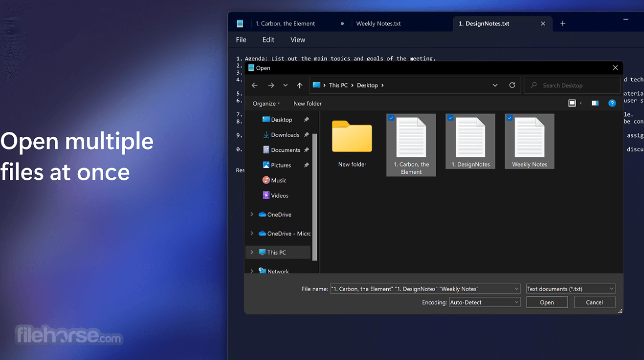Viewport: 644px width, 360px height.
Task: Select the '1. DesignNotes.txt' tab
Action: point(503,23)
